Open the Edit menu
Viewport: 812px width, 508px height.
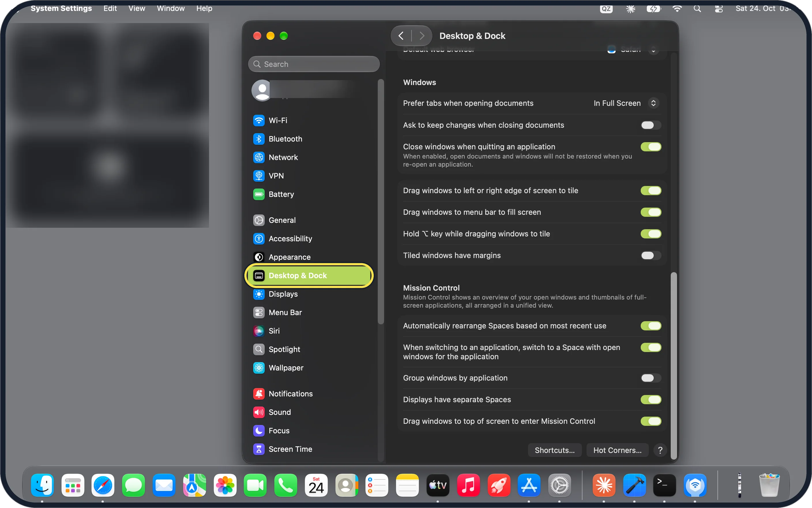110,8
